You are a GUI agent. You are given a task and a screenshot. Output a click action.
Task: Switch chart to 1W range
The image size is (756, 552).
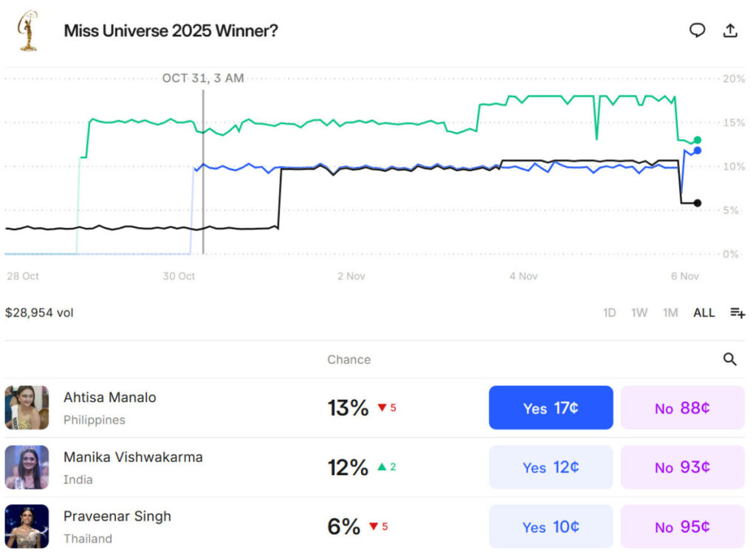coord(639,313)
